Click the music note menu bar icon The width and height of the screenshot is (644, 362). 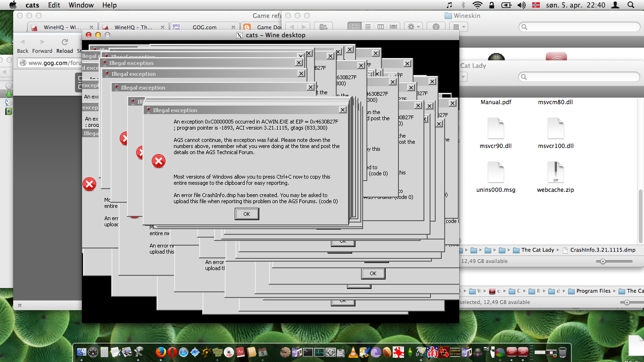coord(449,5)
